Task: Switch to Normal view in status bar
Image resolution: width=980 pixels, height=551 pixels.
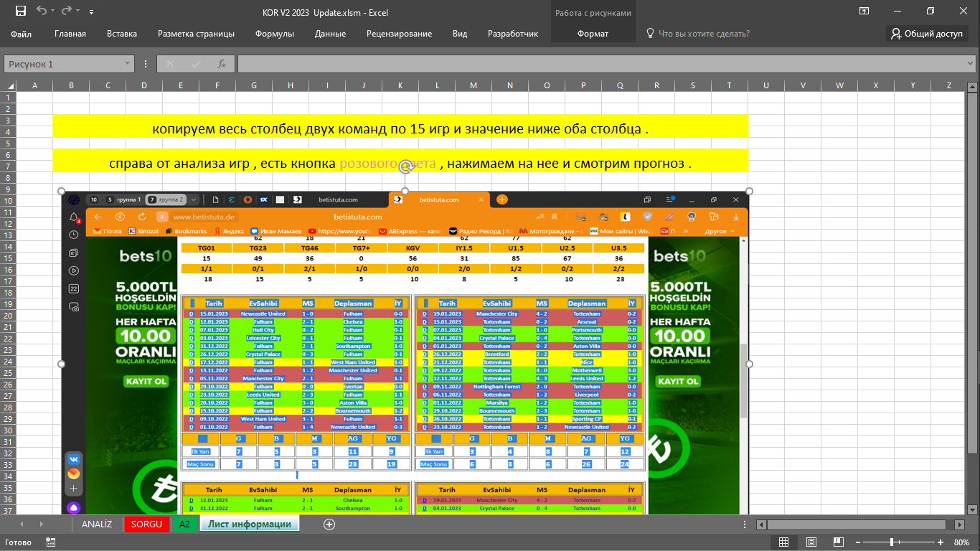Action: (x=784, y=542)
